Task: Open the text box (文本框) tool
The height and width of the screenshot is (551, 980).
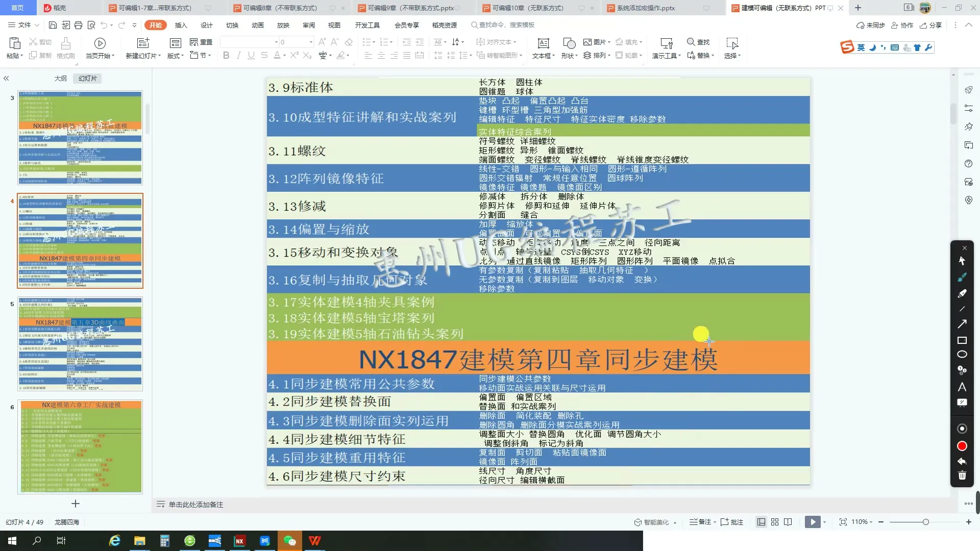Action: [x=543, y=48]
